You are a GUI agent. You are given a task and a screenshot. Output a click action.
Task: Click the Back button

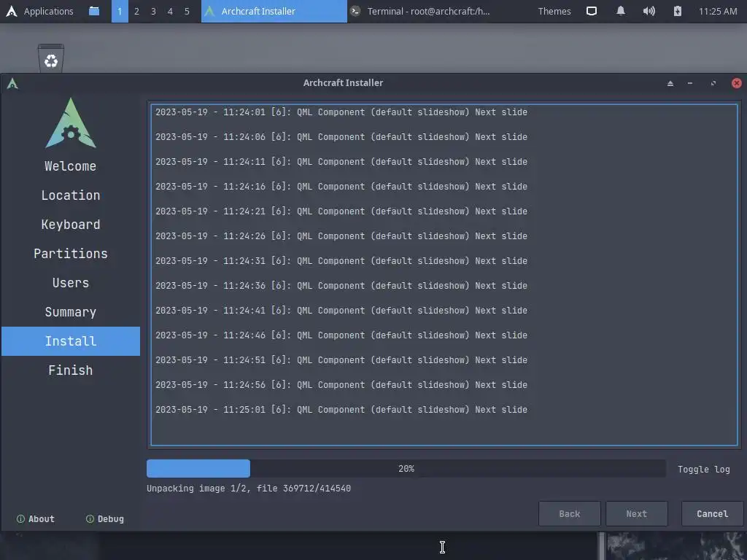569,514
